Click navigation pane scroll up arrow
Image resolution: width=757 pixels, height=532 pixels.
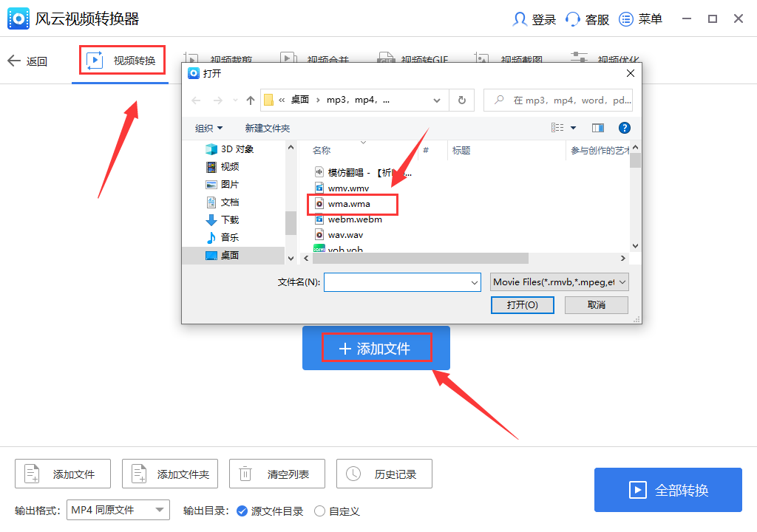(x=291, y=147)
